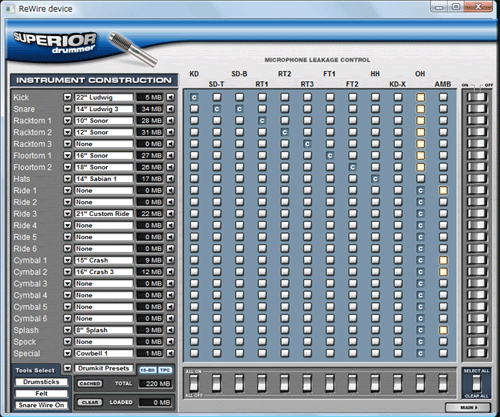Image resolution: width=500 pixels, height=417 pixels.
Task: Toggle Splash leakage in the AMB column
Action: (x=443, y=330)
